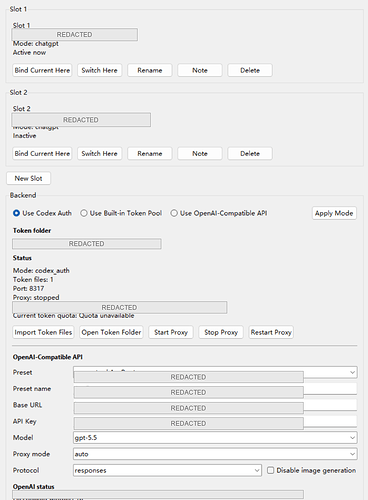Click the 'Token files: 1' text

(x=33, y=279)
